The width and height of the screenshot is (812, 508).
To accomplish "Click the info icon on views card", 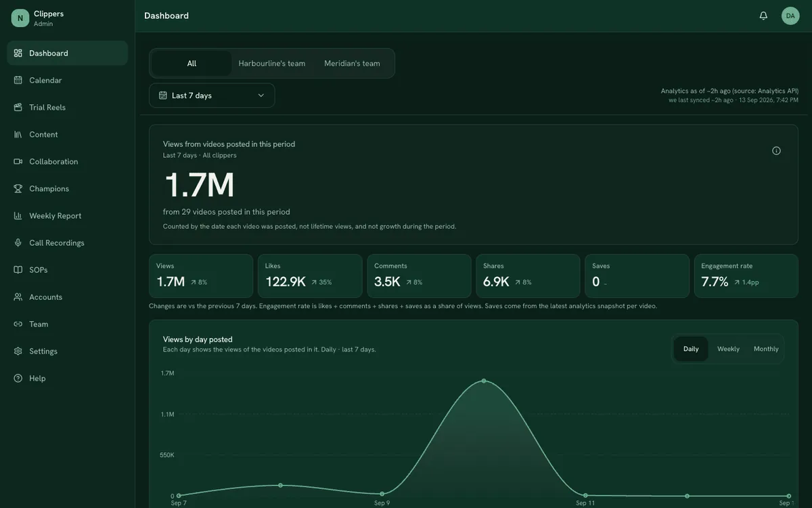I will tap(776, 150).
